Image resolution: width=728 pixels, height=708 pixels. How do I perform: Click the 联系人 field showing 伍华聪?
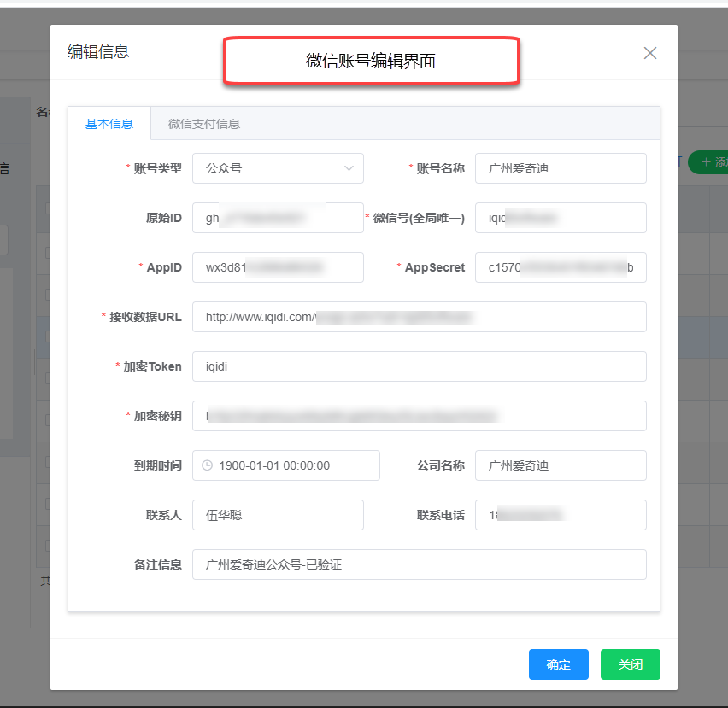[x=278, y=515]
